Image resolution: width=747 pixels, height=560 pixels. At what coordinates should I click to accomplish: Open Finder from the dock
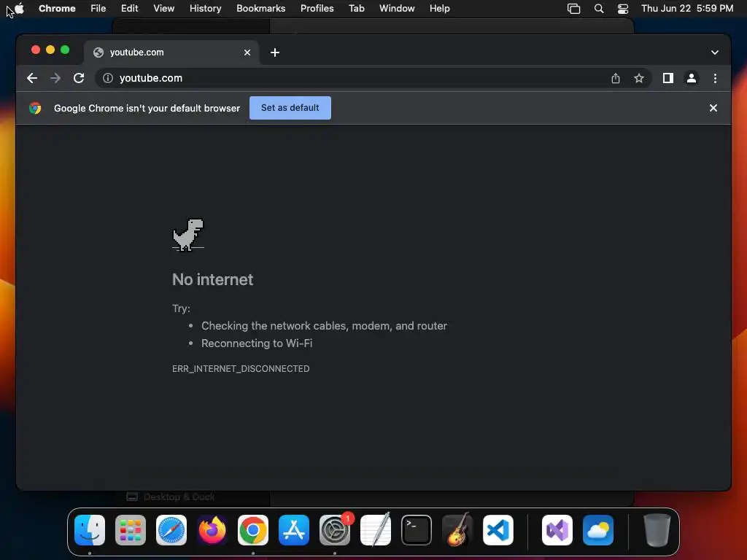90,530
